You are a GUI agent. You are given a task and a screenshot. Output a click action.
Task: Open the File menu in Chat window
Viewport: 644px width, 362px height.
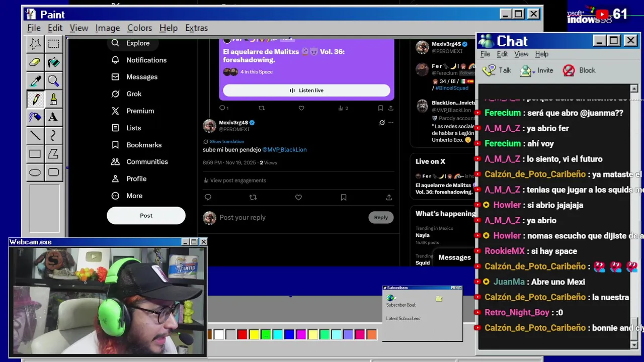[x=485, y=54]
